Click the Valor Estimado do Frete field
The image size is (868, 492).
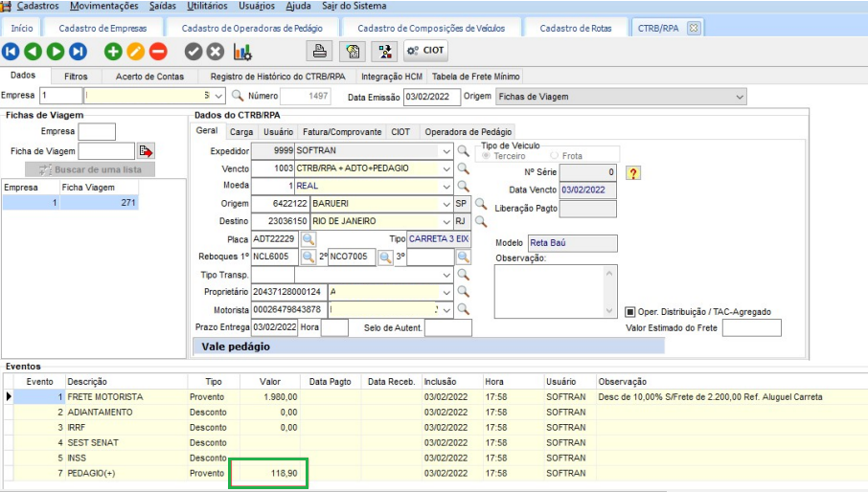tap(751, 328)
